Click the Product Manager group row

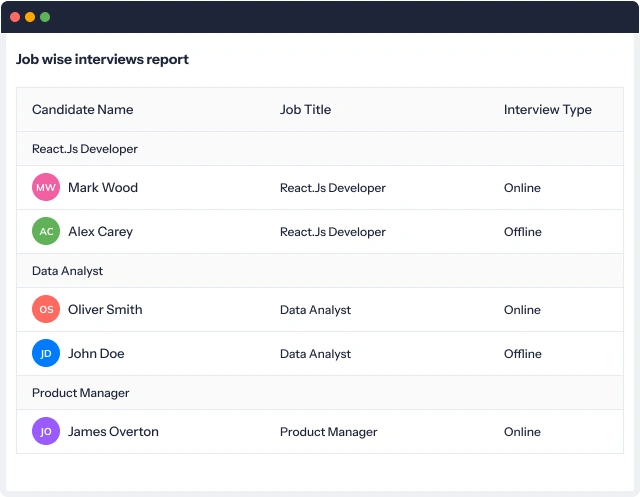point(320,393)
